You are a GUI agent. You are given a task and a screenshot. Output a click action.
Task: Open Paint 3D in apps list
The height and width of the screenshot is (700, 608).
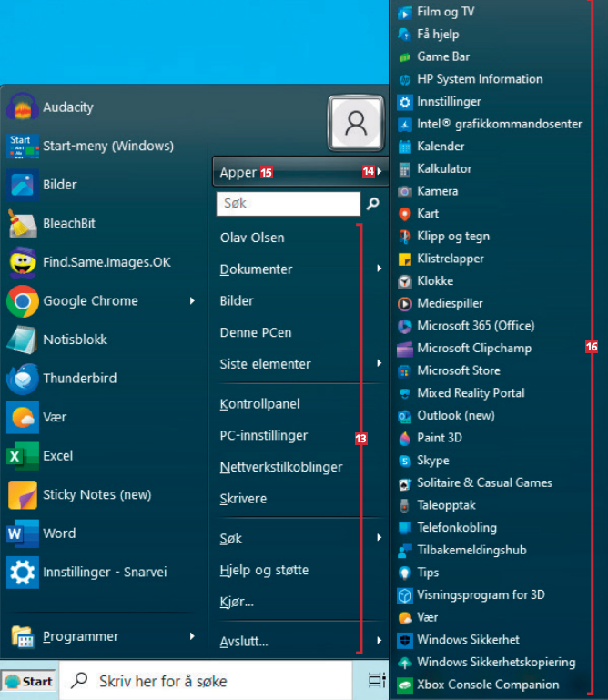pos(440,438)
